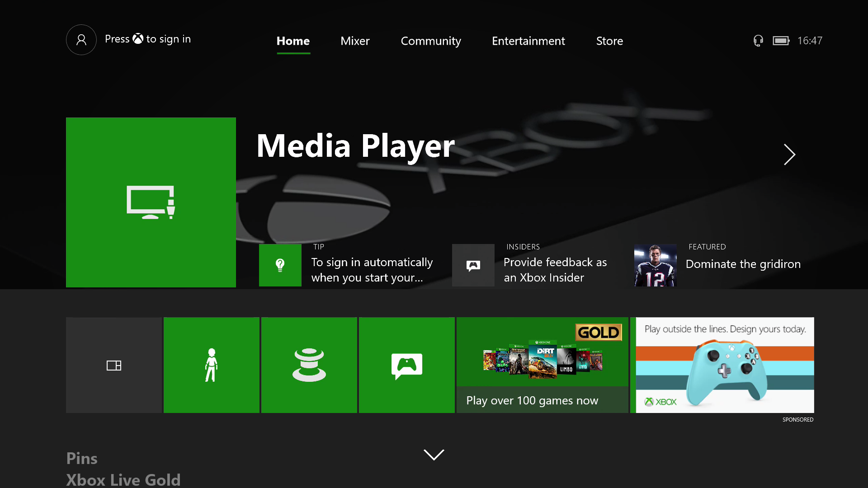
Task: Click Press to sign in
Action: point(148,39)
